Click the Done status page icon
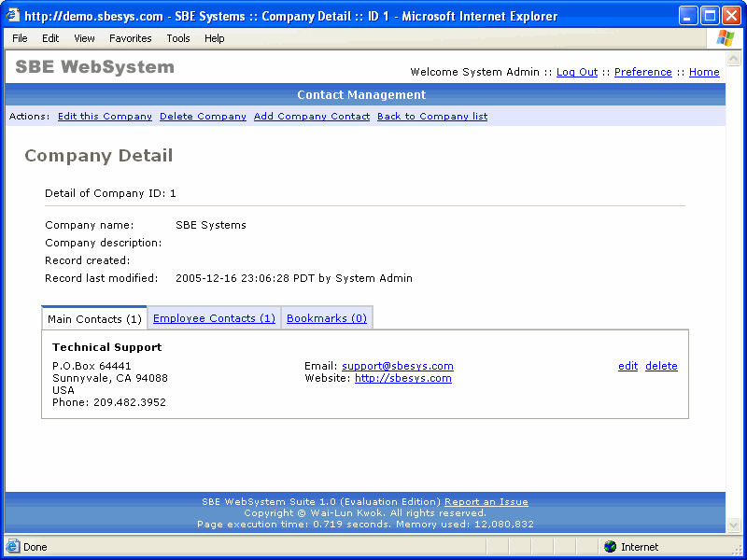 pos(13,546)
